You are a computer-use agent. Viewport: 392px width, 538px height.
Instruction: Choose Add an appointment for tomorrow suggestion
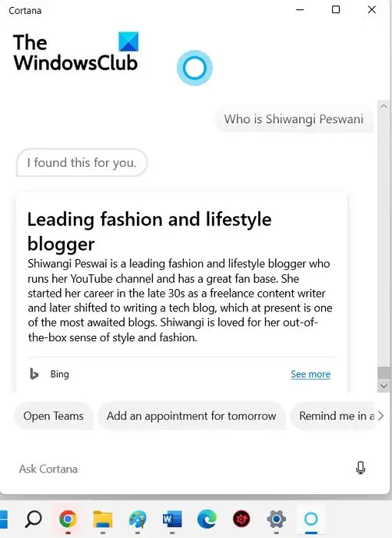[x=191, y=416]
